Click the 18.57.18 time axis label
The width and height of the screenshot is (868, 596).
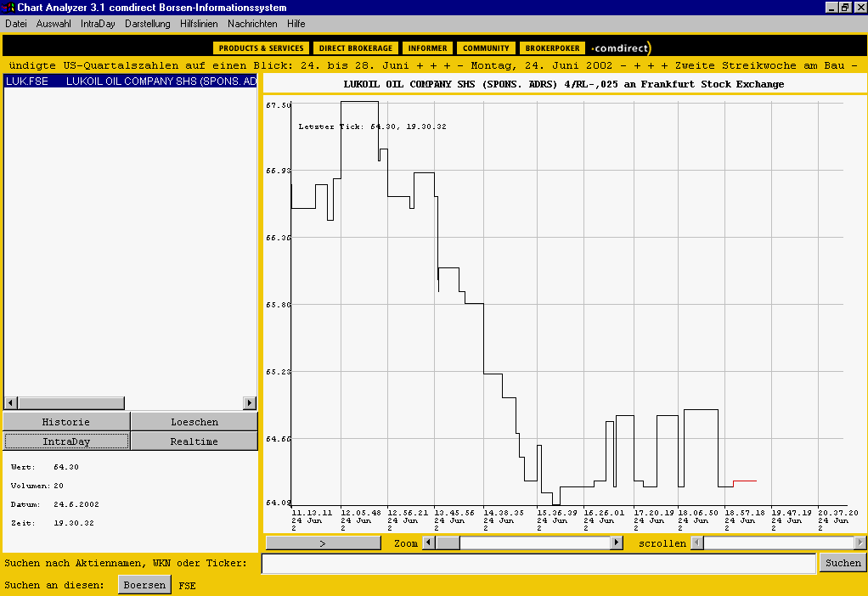point(745,513)
